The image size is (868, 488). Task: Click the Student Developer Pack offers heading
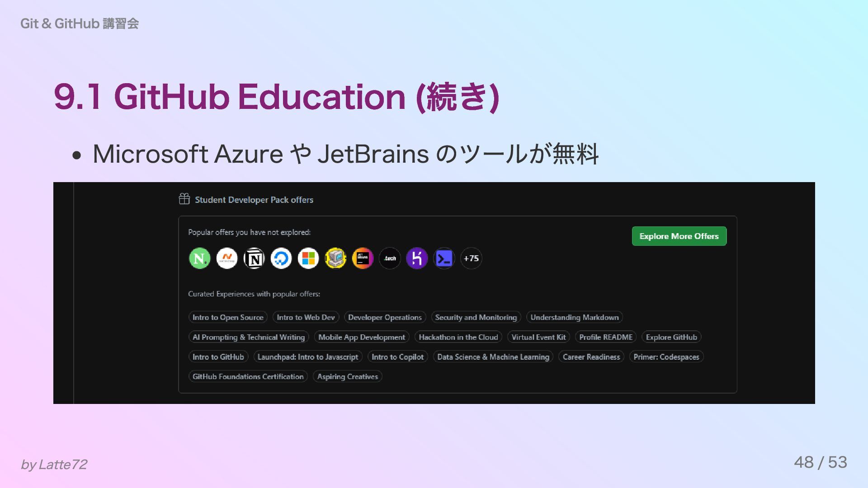254,200
